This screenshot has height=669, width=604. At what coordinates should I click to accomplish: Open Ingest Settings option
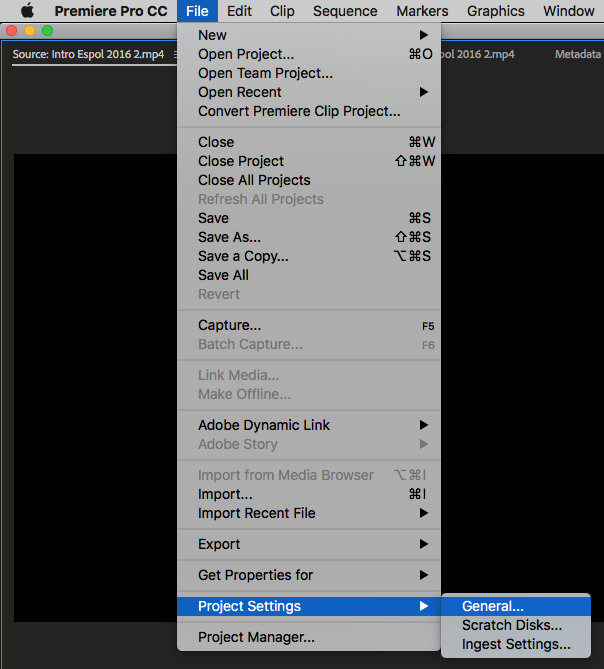point(516,644)
